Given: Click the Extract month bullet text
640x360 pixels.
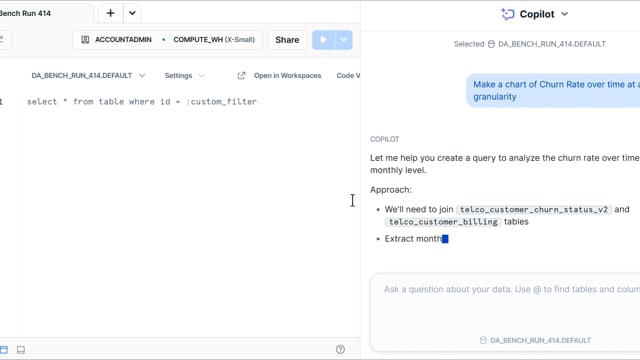Looking at the screenshot, I should (413, 239).
